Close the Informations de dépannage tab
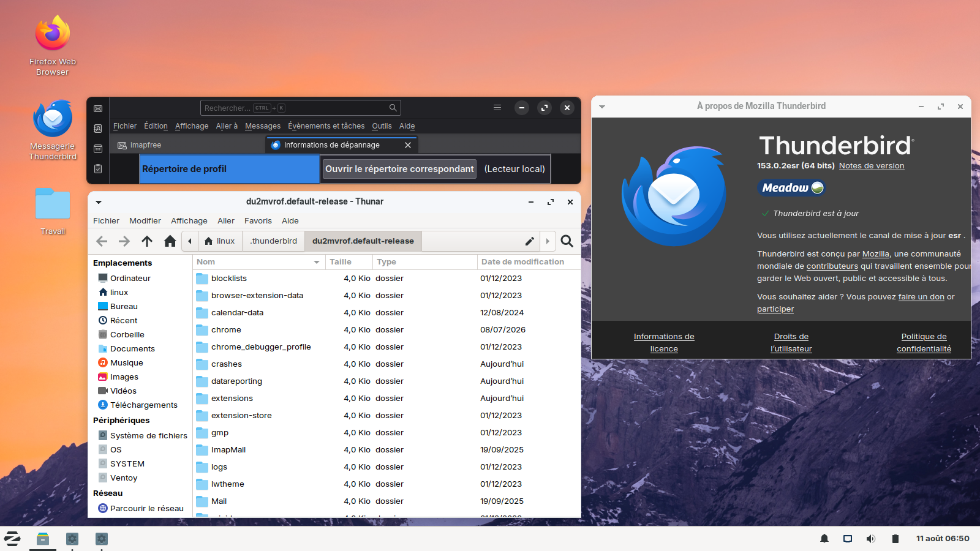Image resolution: width=980 pixels, height=551 pixels. [408, 145]
